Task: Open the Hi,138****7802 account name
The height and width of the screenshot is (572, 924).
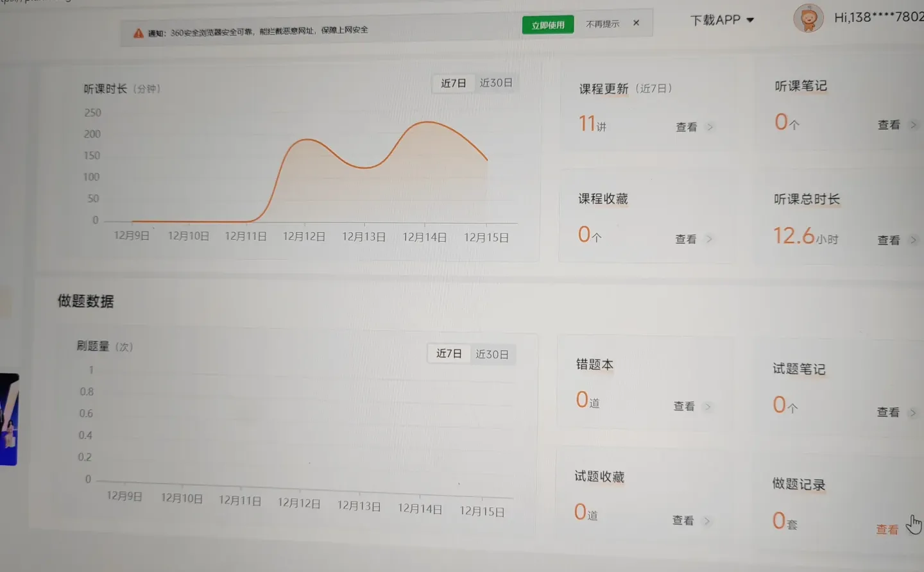Action: coord(878,17)
